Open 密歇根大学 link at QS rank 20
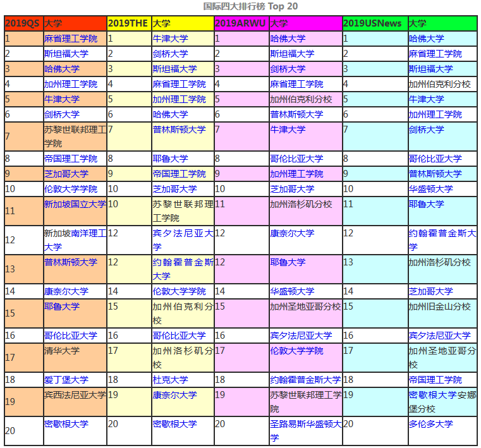The height and width of the screenshot is (448, 481). [66, 424]
